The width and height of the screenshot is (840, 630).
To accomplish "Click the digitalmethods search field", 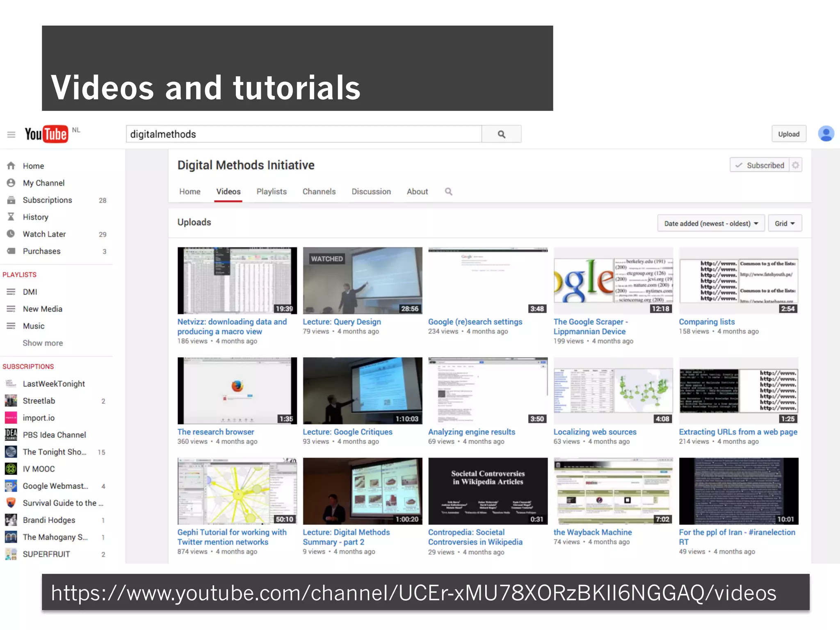I will [304, 134].
